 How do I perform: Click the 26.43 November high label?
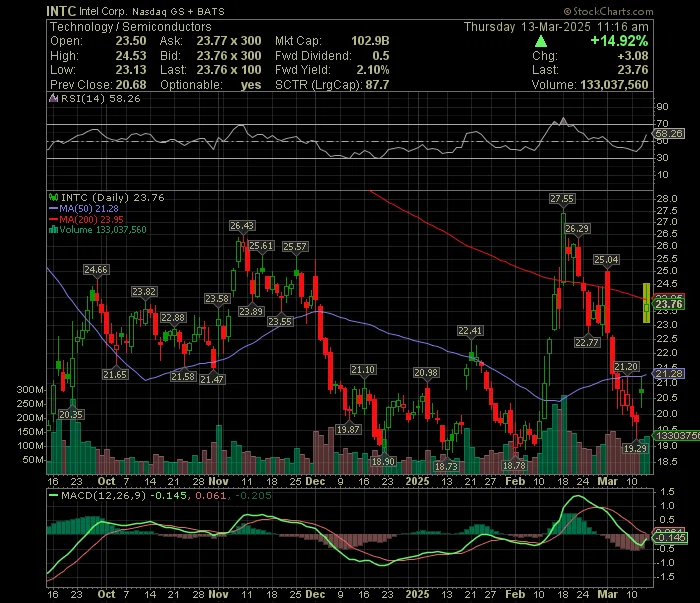242,226
